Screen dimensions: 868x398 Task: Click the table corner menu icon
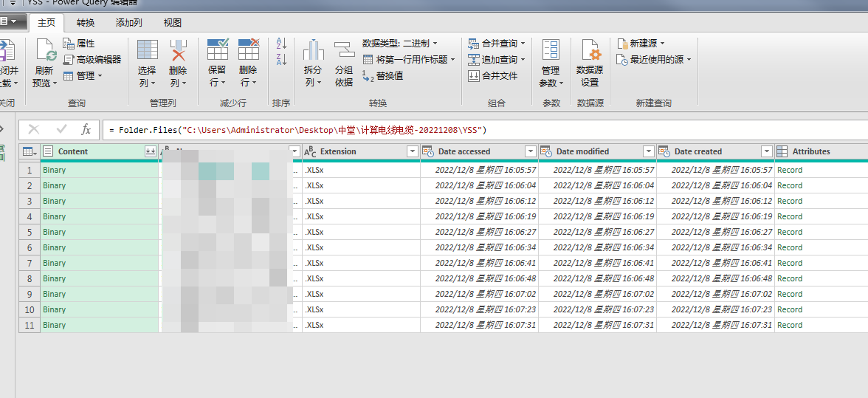coord(29,151)
